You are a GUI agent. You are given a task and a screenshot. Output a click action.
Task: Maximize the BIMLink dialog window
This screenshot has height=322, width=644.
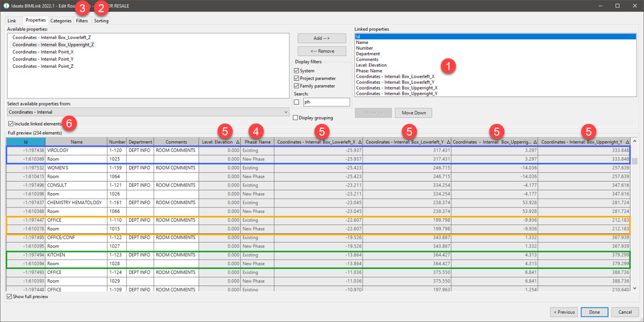pos(617,6)
